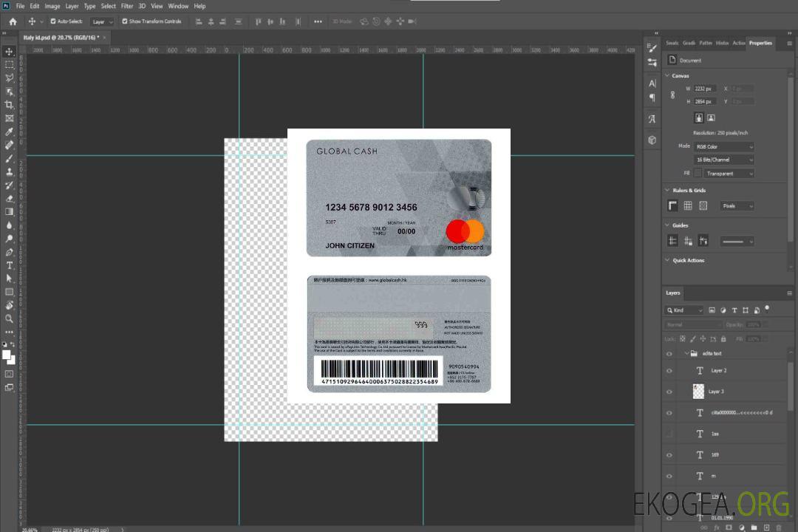Viewport: 798px width, 532px height.
Task: Switch to the Actions panel tab
Action: [739, 44]
